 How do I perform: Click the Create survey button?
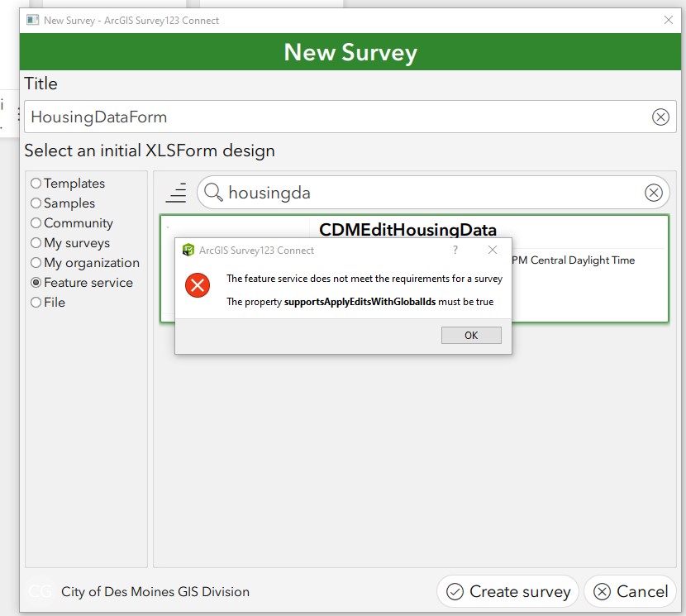[507, 591]
